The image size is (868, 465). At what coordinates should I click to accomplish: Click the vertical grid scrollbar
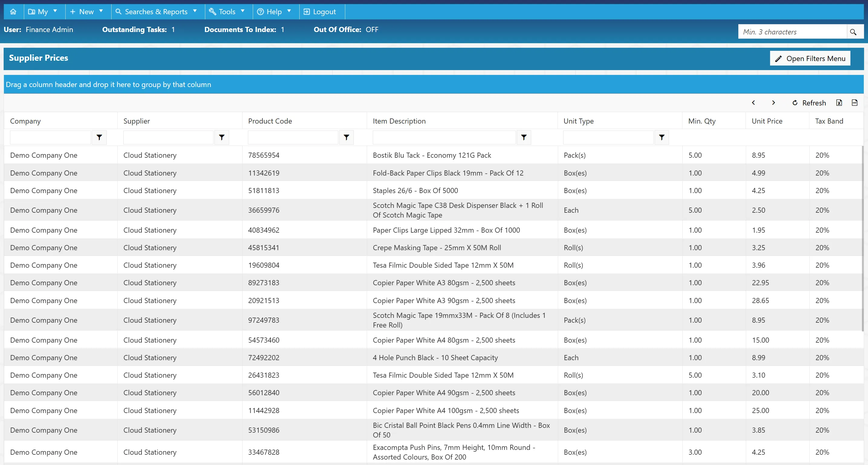click(863, 238)
